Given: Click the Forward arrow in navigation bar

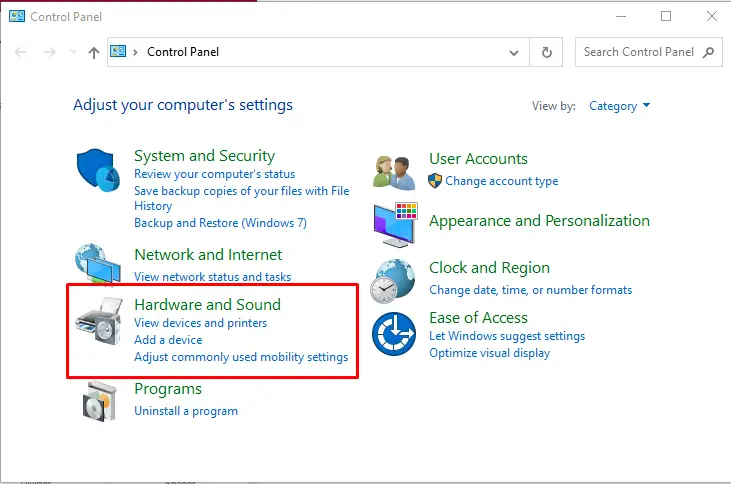Looking at the screenshot, I should tap(49, 52).
